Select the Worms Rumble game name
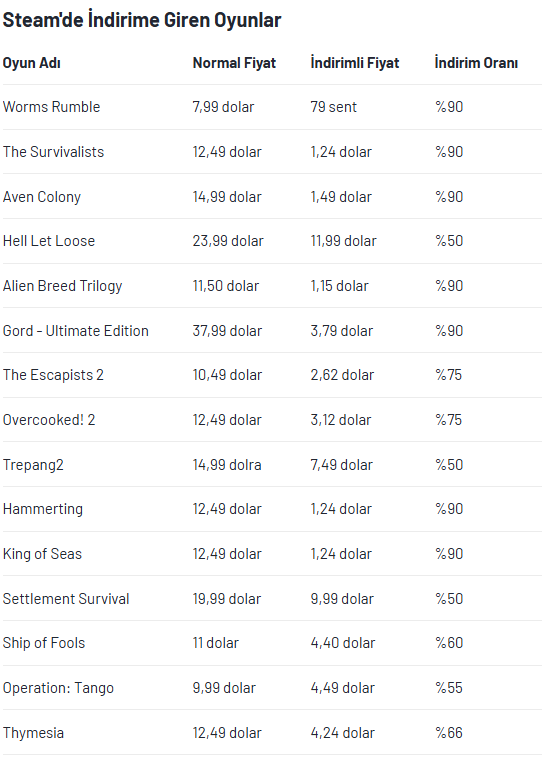Viewport: 542px width, 760px height. (x=51, y=107)
